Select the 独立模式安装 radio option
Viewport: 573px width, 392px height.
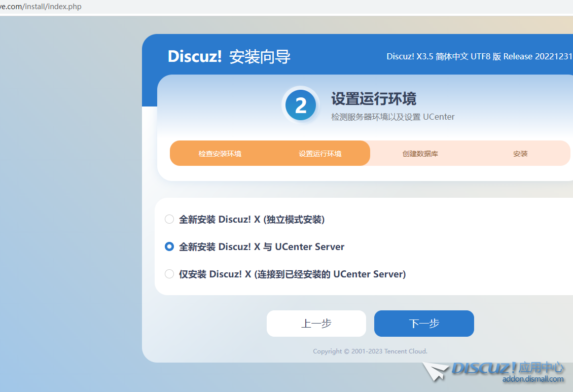pyautogui.click(x=169, y=219)
